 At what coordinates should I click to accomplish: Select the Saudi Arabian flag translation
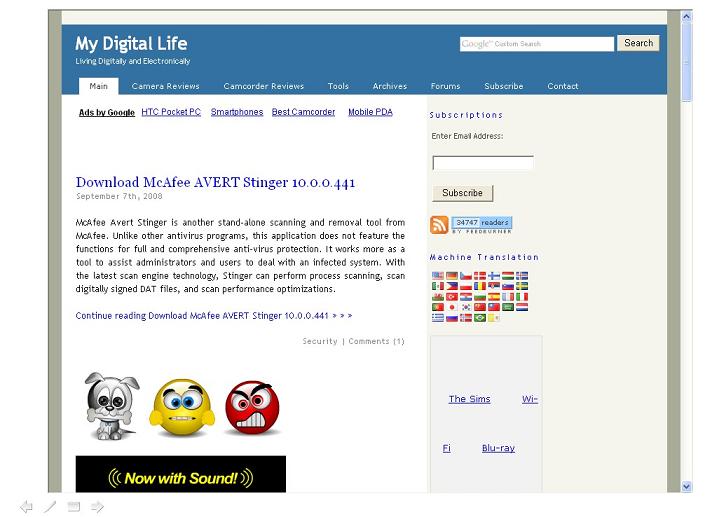[508, 307]
